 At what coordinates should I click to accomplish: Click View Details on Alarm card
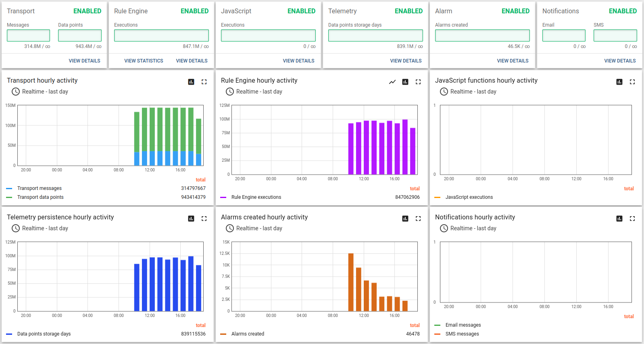(513, 61)
